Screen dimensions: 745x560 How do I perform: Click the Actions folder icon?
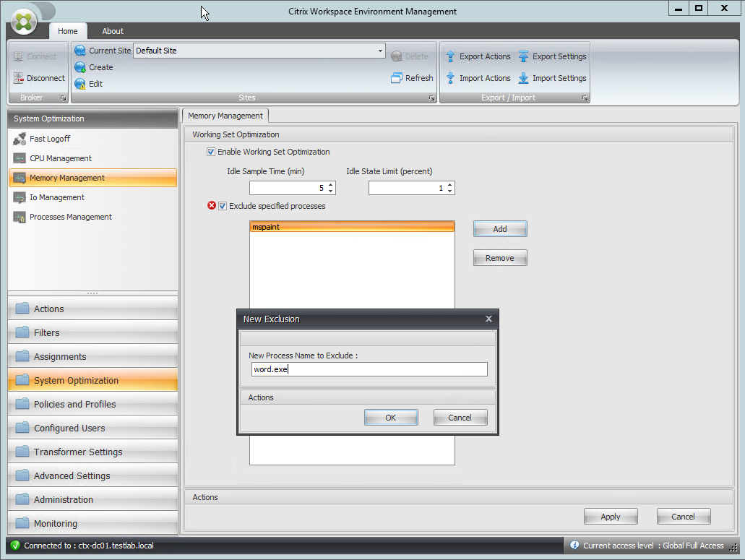[22, 309]
